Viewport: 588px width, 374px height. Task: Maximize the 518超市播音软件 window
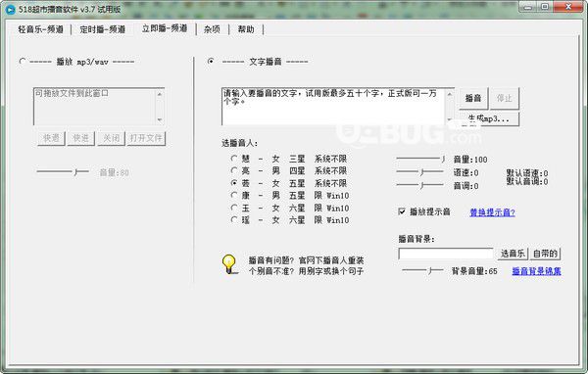[545, 7]
